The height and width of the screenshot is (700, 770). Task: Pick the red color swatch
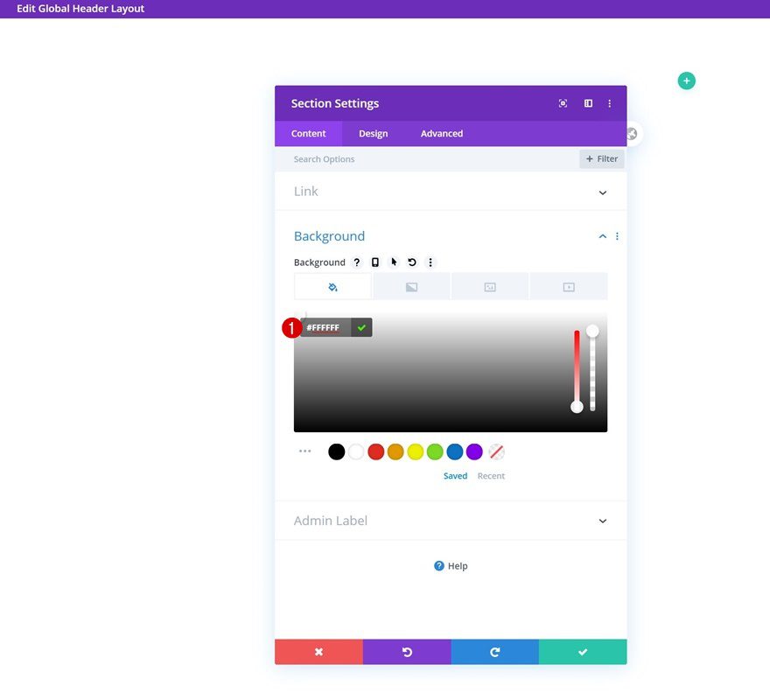375,451
